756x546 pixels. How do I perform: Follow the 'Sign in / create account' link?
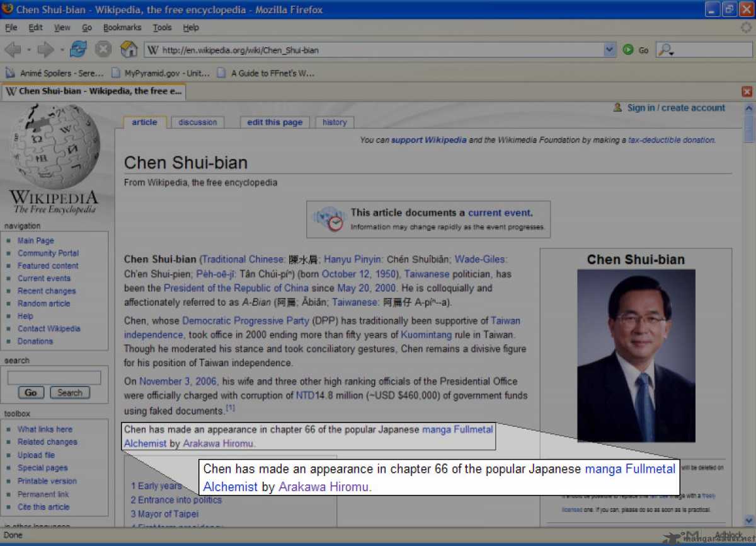(675, 108)
